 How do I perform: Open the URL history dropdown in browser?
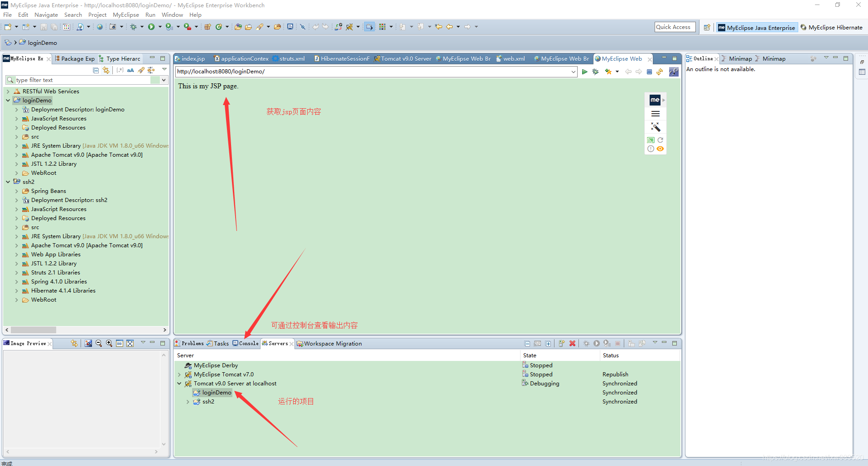573,72
